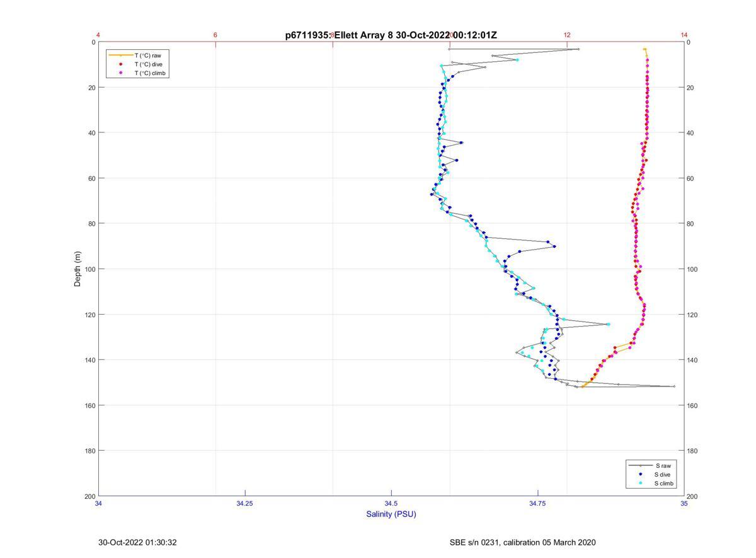Click the cyan dot marker for S climb
Viewport: 756px width, 558px height.
click(x=641, y=484)
